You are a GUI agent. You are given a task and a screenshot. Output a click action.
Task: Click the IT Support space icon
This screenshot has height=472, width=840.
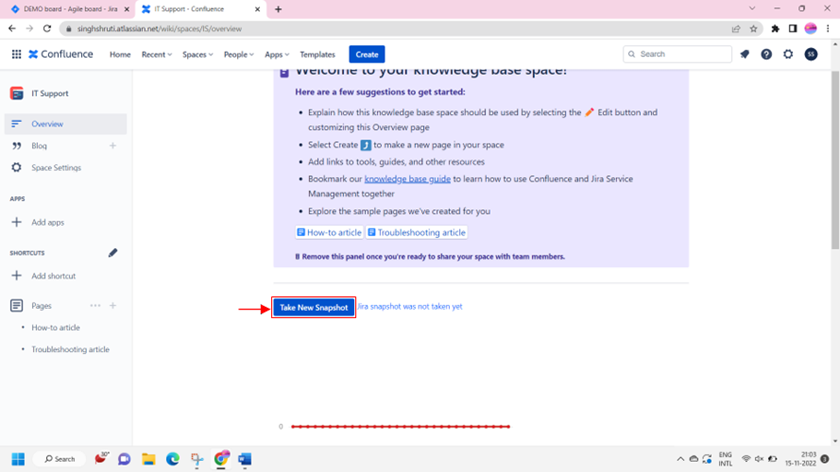(x=17, y=93)
